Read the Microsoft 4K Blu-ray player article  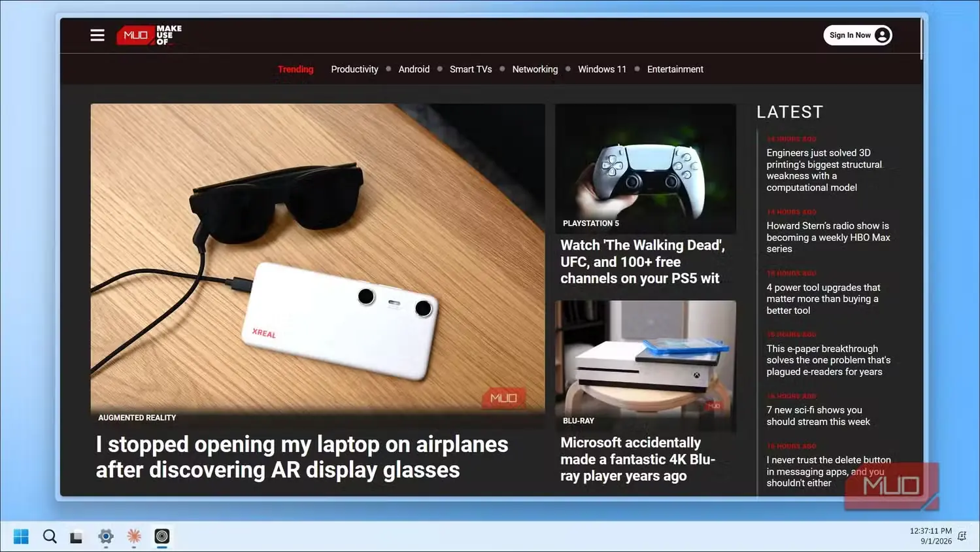point(637,459)
